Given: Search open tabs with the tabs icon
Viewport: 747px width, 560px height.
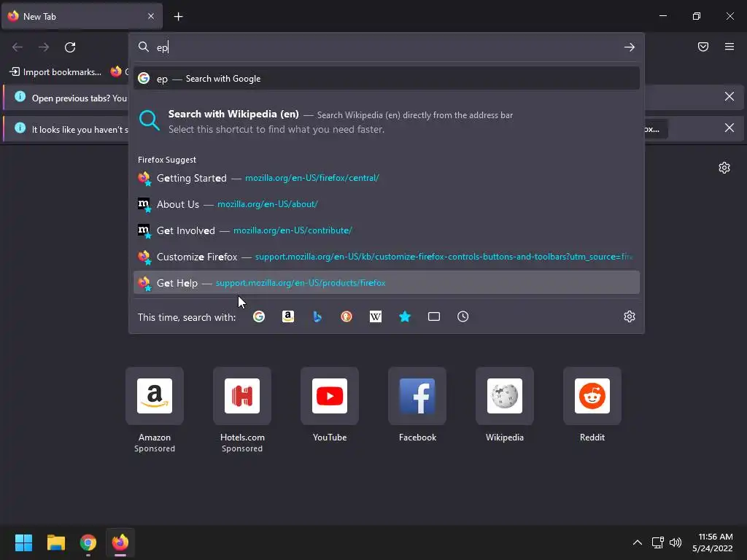Looking at the screenshot, I should (434, 316).
